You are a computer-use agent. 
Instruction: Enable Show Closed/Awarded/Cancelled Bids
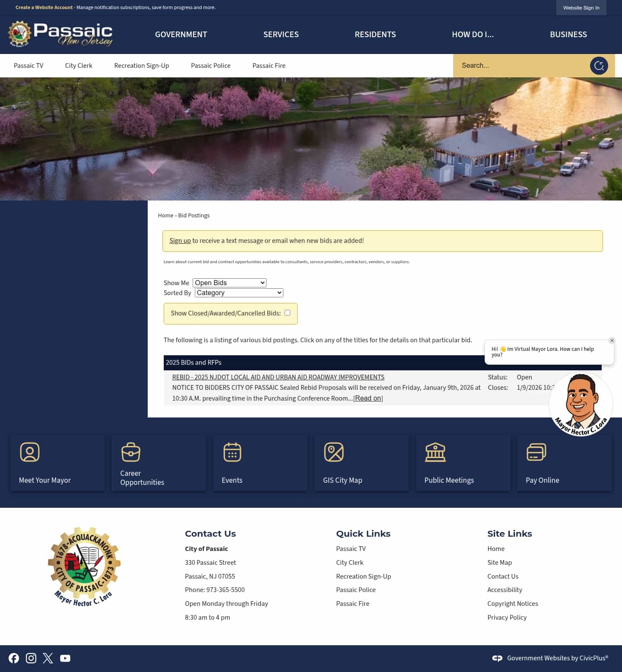coord(287,312)
